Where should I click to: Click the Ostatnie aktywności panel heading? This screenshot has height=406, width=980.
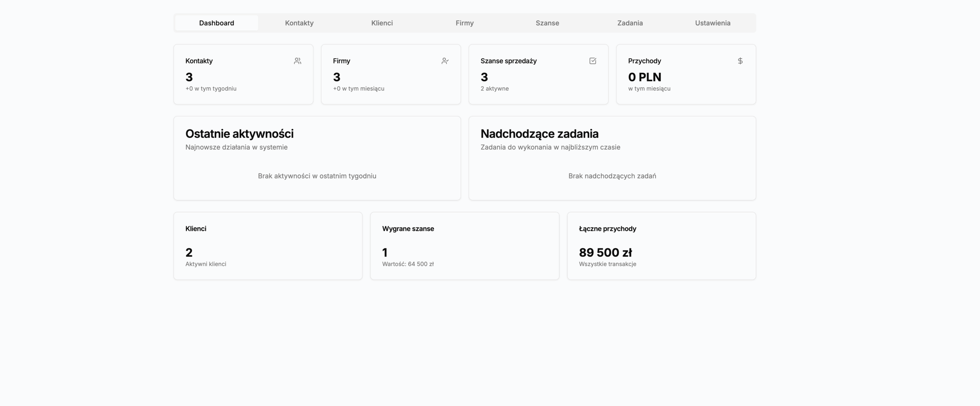point(239,133)
